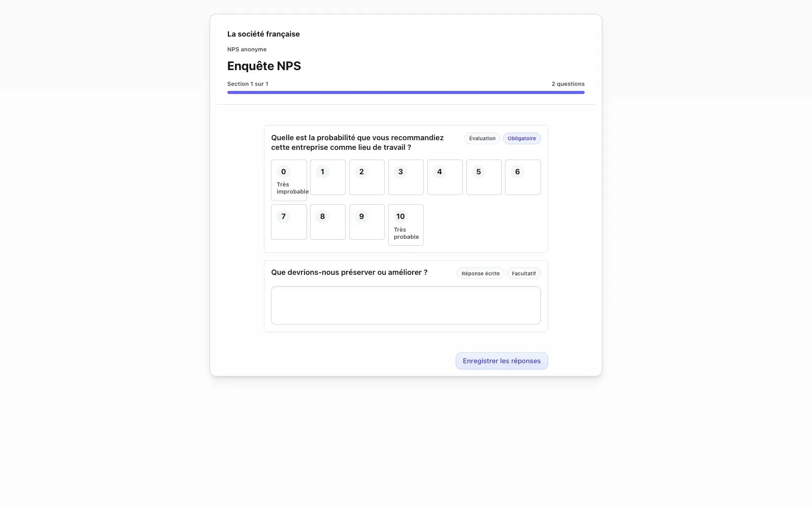The height and width of the screenshot is (508, 812).
Task: Pick rating 3 box
Action: click(406, 177)
